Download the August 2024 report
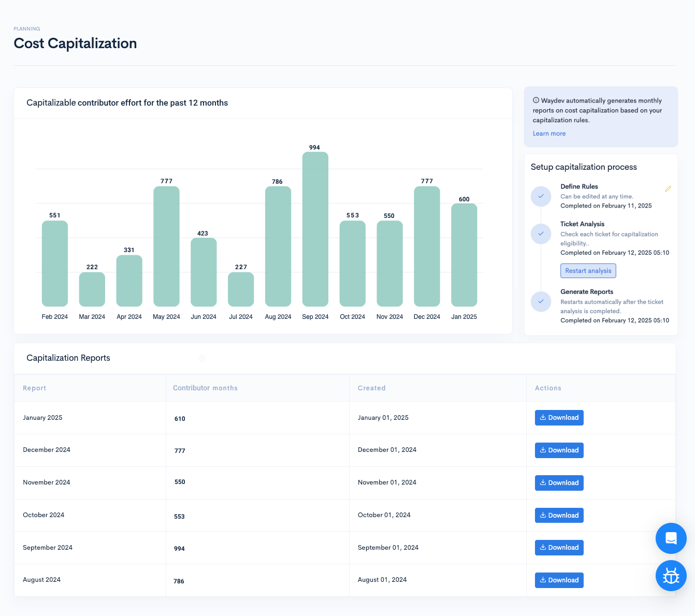The width and height of the screenshot is (695, 616). [559, 580]
